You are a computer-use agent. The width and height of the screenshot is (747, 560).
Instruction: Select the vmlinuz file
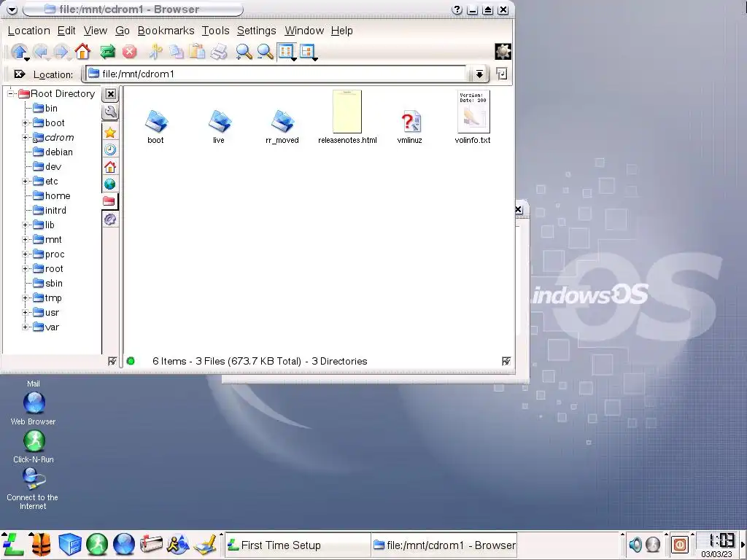pyautogui.click(x=410, y=127)
